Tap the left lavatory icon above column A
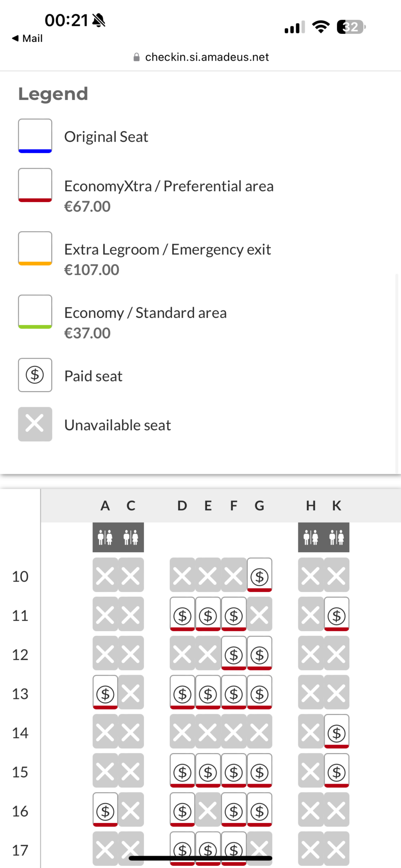401x868 pixels. click(x=105, y=537)
